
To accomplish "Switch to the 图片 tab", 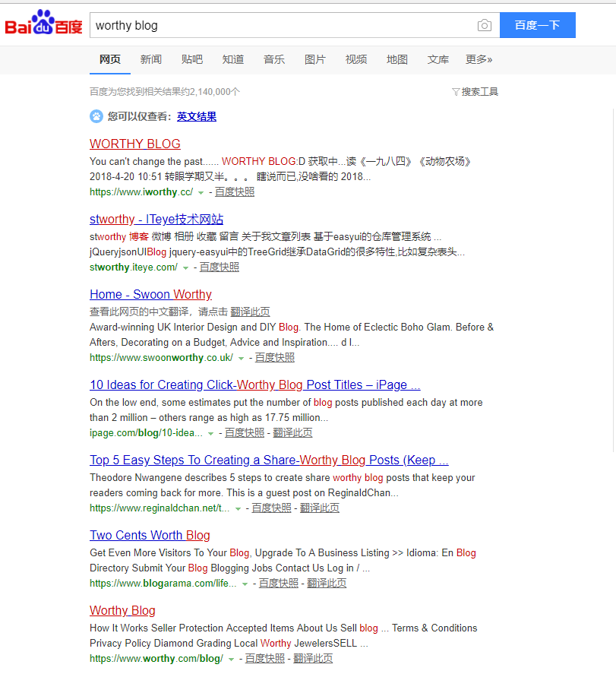I will 315,59.
